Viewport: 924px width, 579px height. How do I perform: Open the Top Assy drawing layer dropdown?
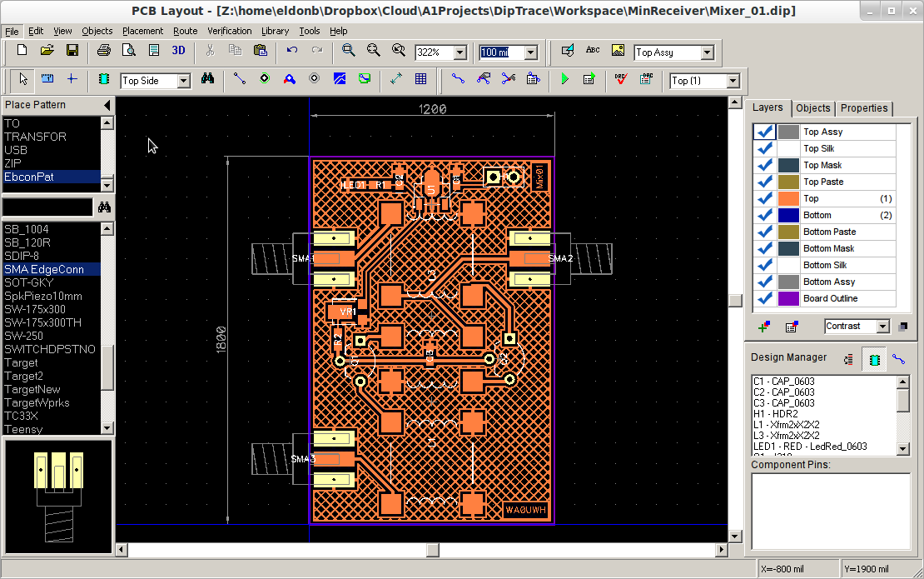coord(707,52)
